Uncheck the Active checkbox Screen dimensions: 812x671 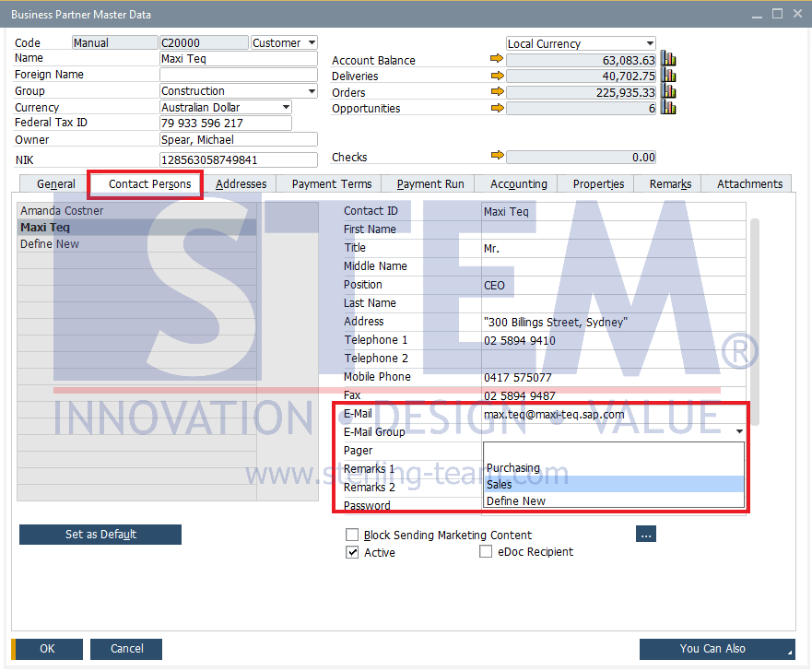tap(352, 552)
